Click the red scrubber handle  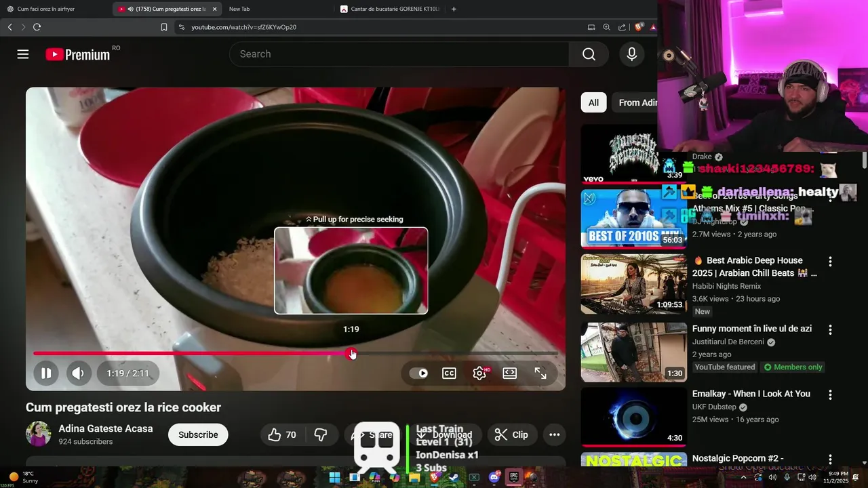click(x=351, y=353)
